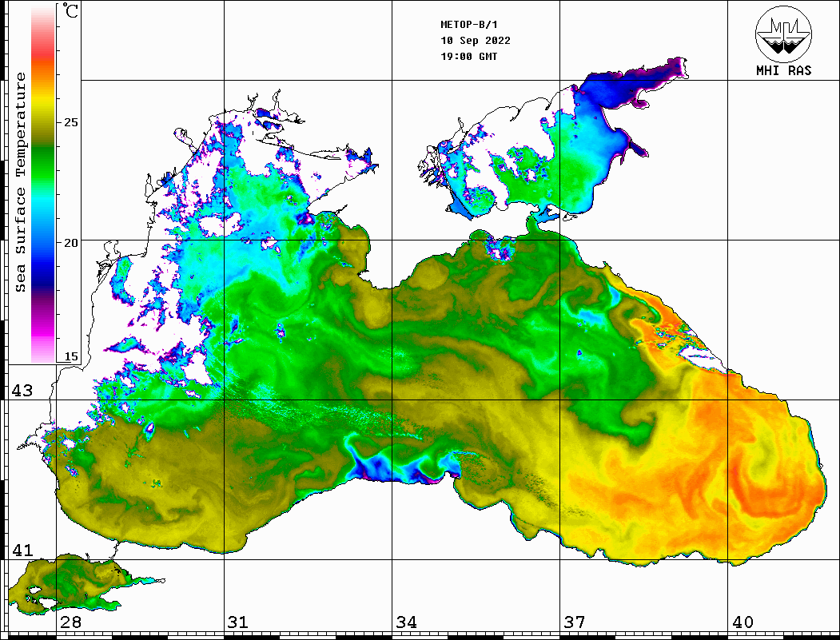Click the '10 Sep 2022' date text
The image size is (840, 640).
coord(476,41)
